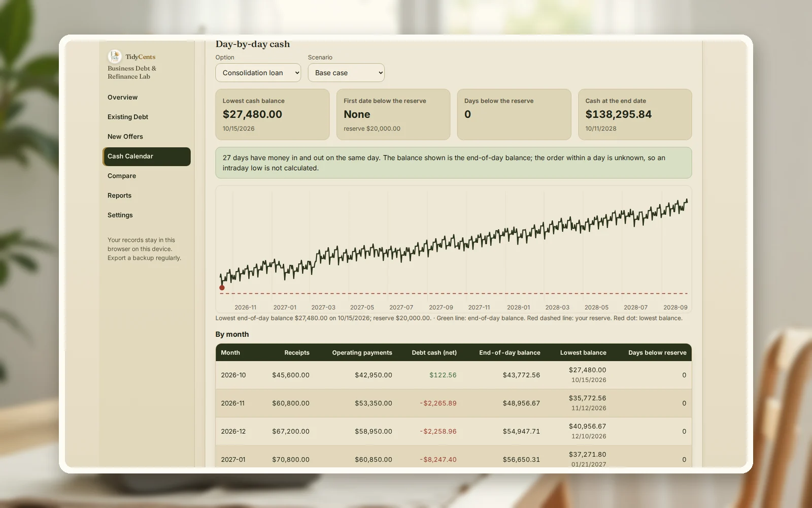Click the red lowest-balance dot on chart
This screenshot has width=812, height=508.
tap(222, 288)
